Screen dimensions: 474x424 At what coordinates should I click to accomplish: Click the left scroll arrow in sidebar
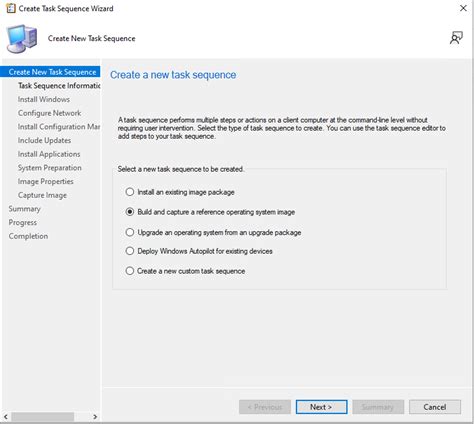(x=6, y=416)
